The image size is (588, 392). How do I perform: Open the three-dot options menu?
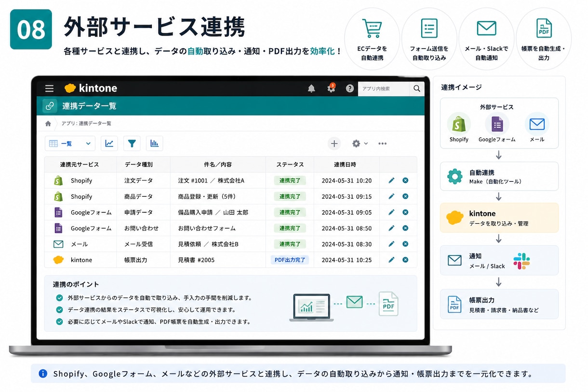(x=382, y=143)
